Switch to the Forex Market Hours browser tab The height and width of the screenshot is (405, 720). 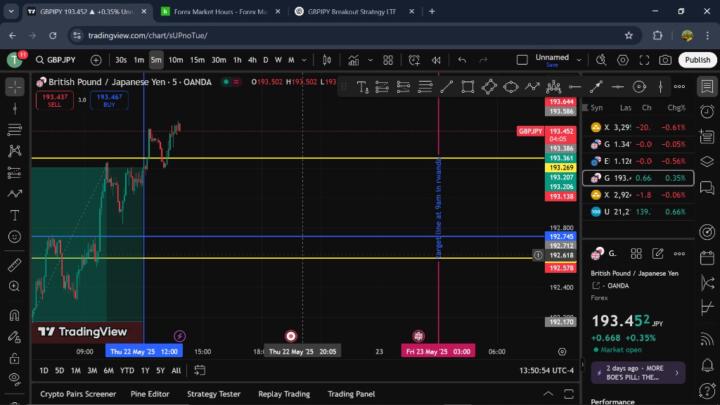[x=220, y=11]
